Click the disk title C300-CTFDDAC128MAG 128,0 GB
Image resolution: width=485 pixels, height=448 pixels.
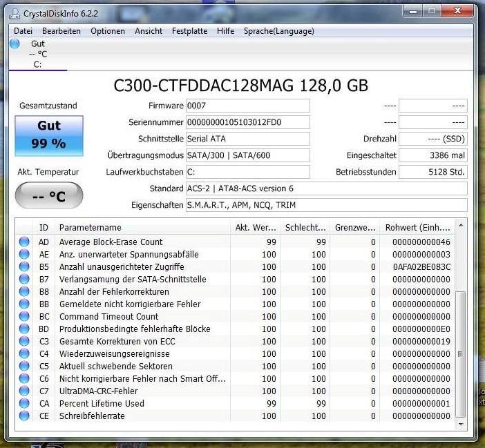point(240,86)
